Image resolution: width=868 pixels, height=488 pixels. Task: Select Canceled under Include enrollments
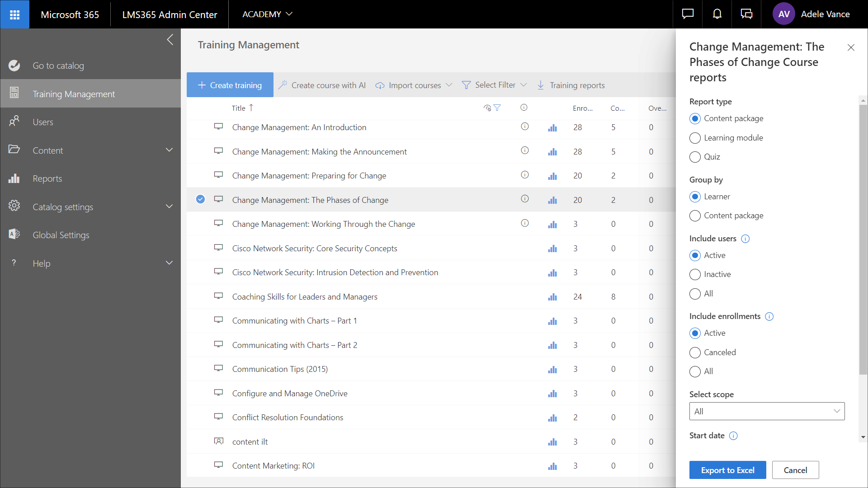coord(695,352)
